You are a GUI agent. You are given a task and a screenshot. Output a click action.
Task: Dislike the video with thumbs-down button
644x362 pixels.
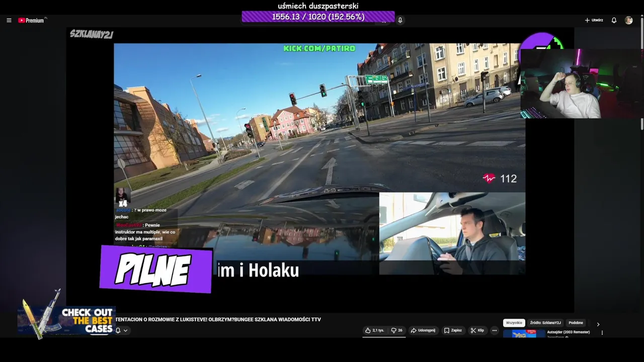397,330
